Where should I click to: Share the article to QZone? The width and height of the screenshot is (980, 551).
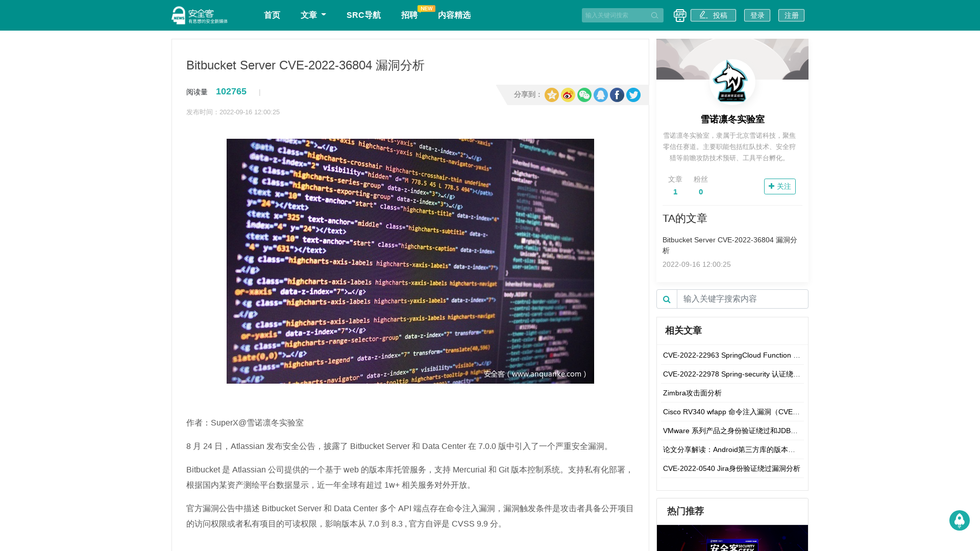click(x=551, y=95)
